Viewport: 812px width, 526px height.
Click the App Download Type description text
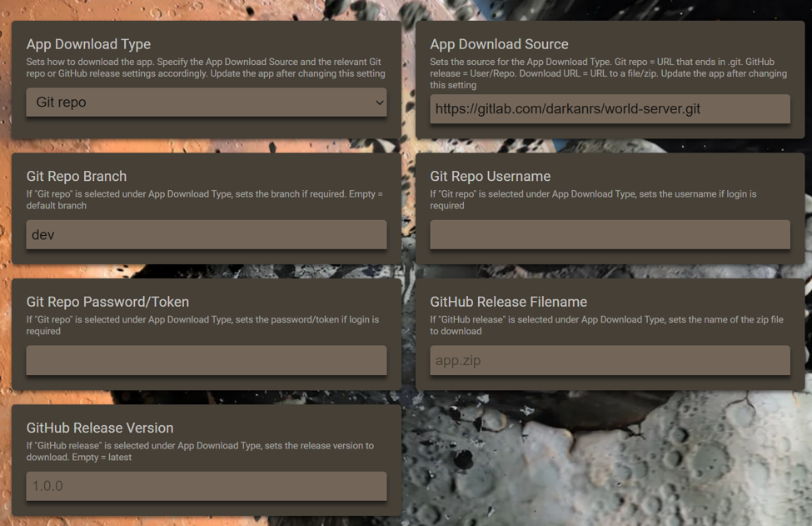(x=206, y=68)
